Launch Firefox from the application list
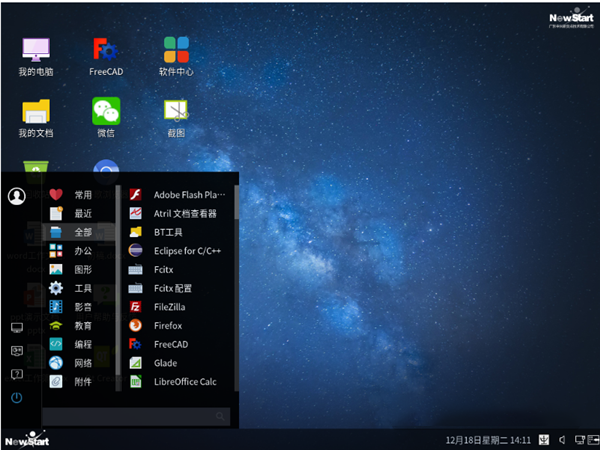 coord(178,326)
